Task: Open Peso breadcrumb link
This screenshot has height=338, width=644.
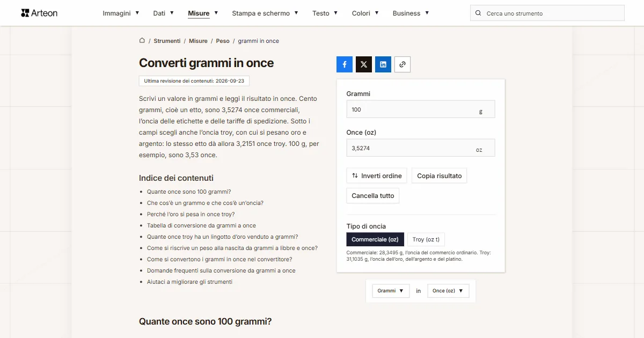Action: 223,41
